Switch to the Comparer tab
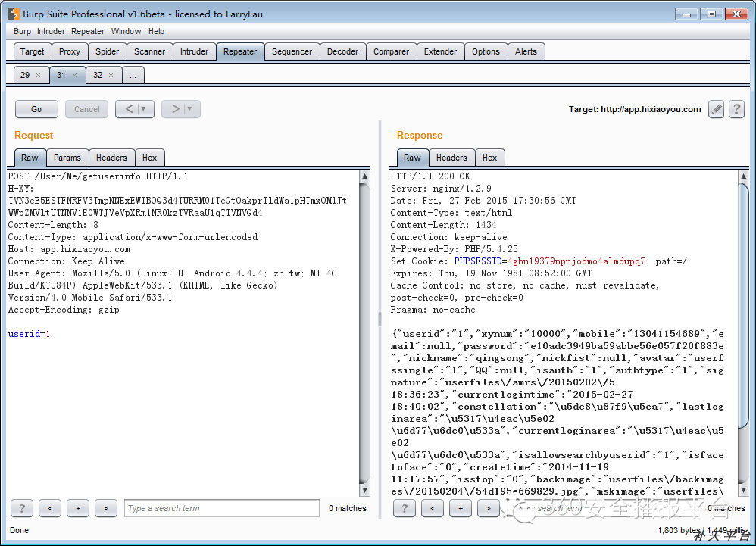The width and height of the screenshot is (756, 546). click(x=391, y=51)
